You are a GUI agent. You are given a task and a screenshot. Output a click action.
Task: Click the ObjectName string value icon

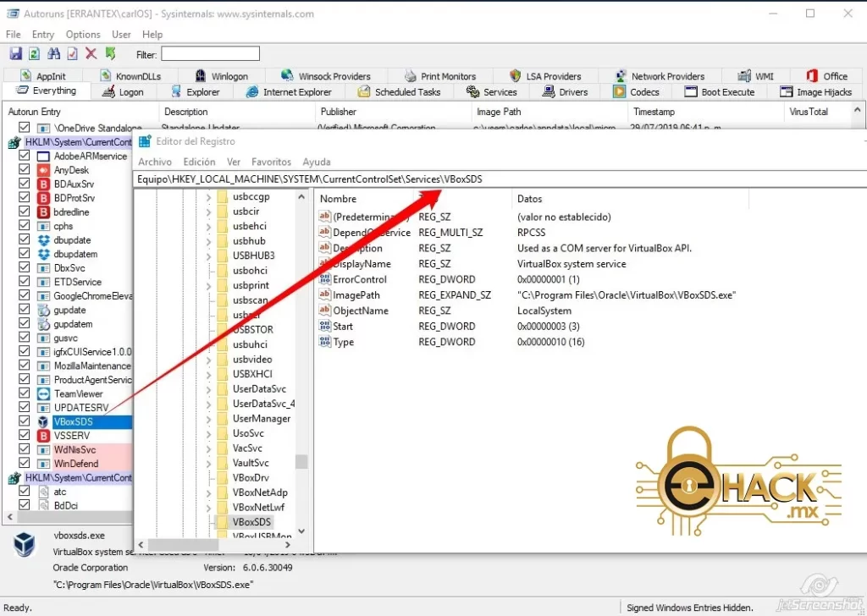click(325, 310)
